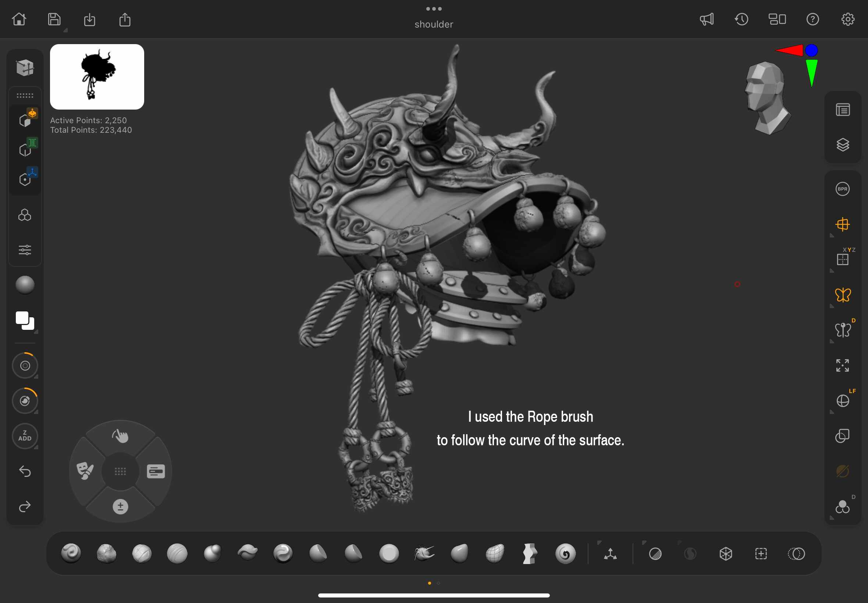Image resolution: width=868 pixels, height=603 pixels.
Task: Expand the color swatches corner arrow
Action: pos(36,332)
